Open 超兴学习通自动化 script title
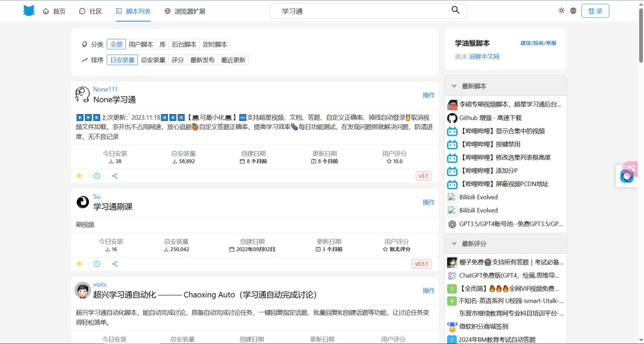 [205, 295]
